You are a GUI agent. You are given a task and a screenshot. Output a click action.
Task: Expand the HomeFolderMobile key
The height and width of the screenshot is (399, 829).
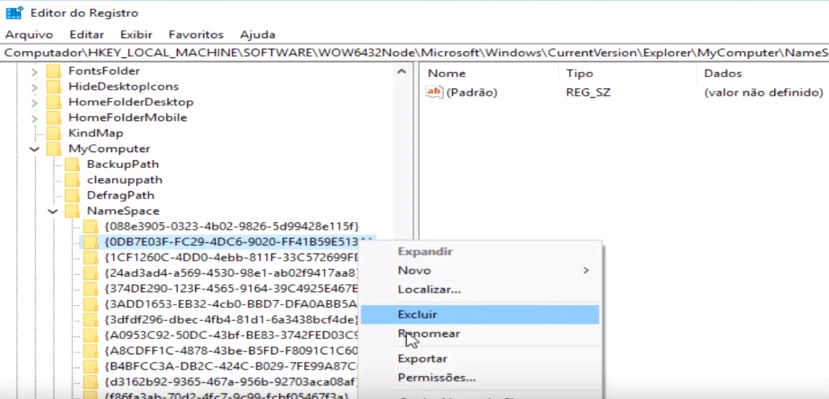[x=34, y=118]
